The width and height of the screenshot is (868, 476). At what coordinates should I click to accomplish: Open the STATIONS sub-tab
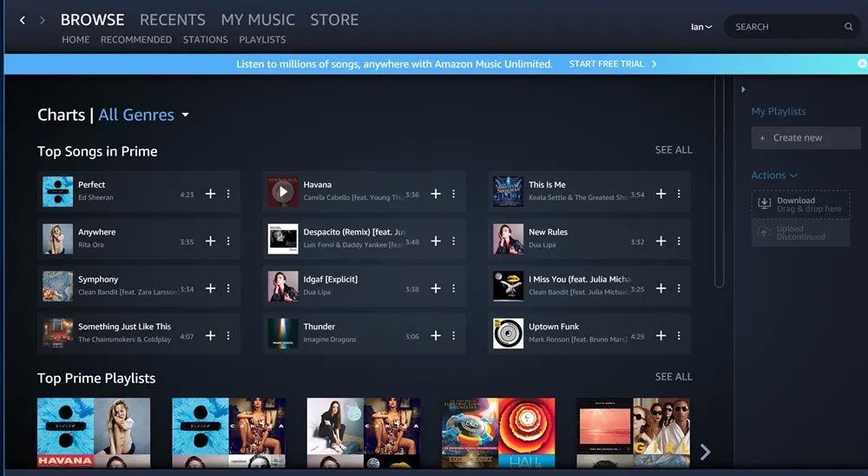tap(206, 40)
